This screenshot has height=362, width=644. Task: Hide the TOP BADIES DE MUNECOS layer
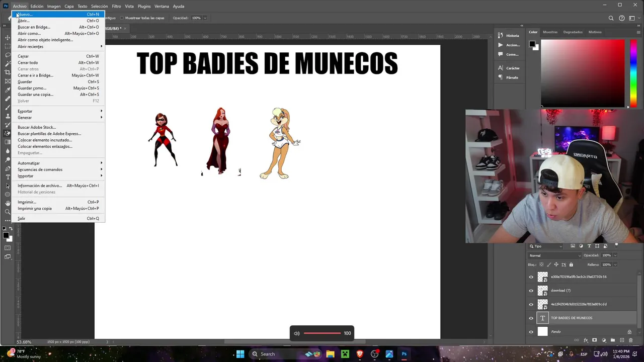pyautogui.click(x=531, y=318)
